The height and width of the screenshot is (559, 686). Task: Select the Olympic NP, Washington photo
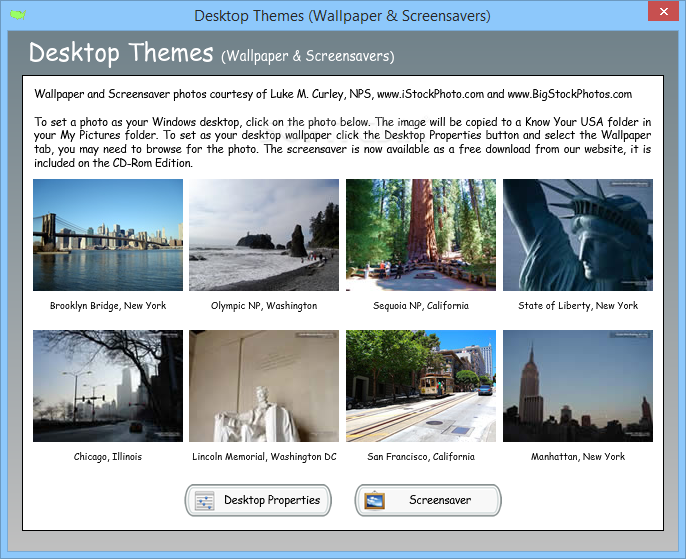pyautogui.click(x=264, y=235)
